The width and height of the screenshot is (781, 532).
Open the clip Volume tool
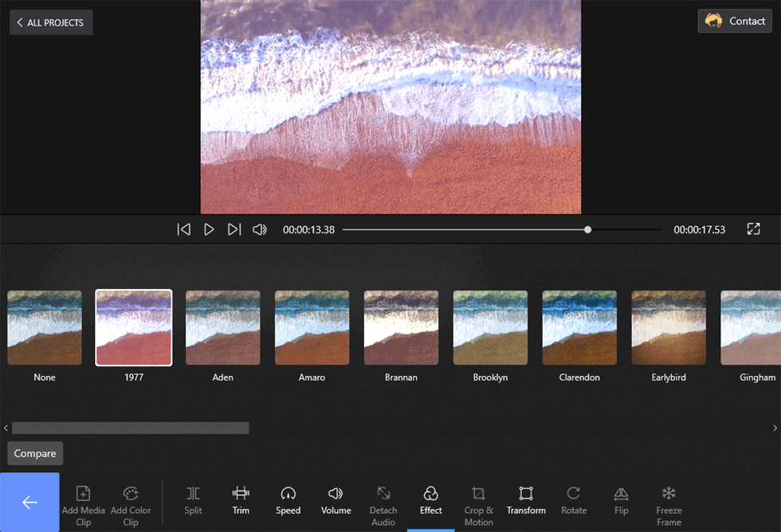click(x=336, y=501)
